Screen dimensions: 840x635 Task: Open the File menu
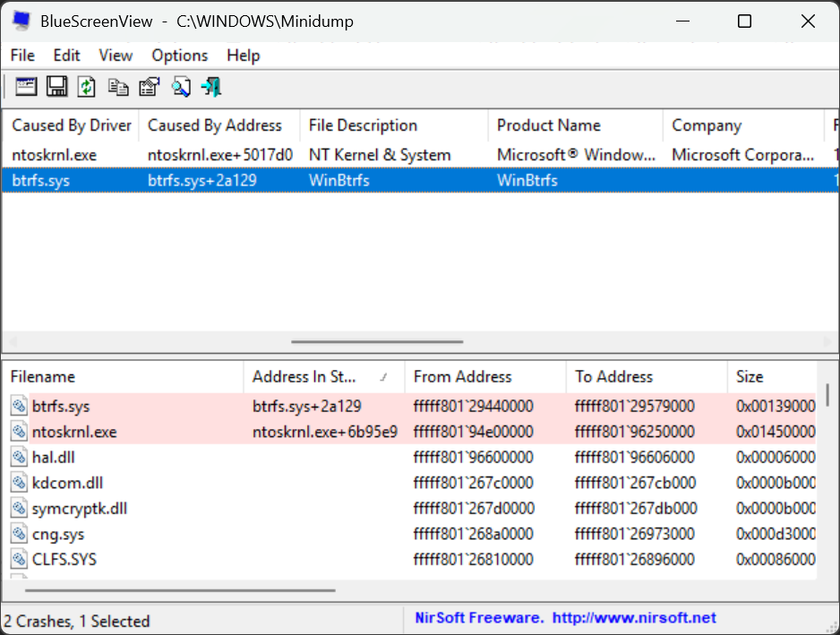pyautogui.click(x=22, y=56)
